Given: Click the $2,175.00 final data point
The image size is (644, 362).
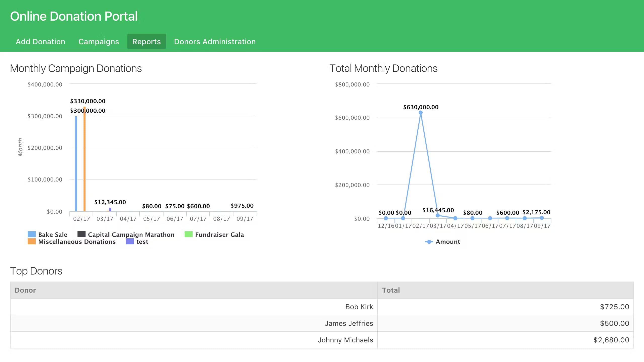Looking at the screenshot, I should (x=542, y=218).
